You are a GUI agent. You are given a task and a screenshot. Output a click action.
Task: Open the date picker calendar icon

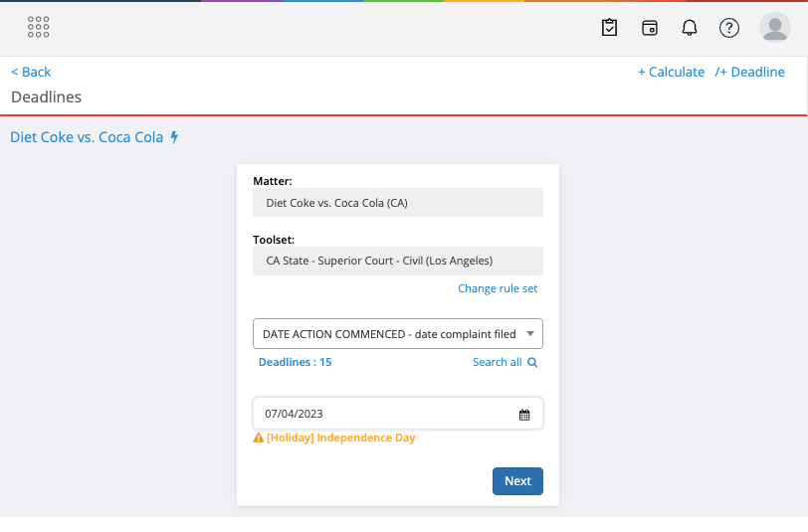(x=524, y=415)
